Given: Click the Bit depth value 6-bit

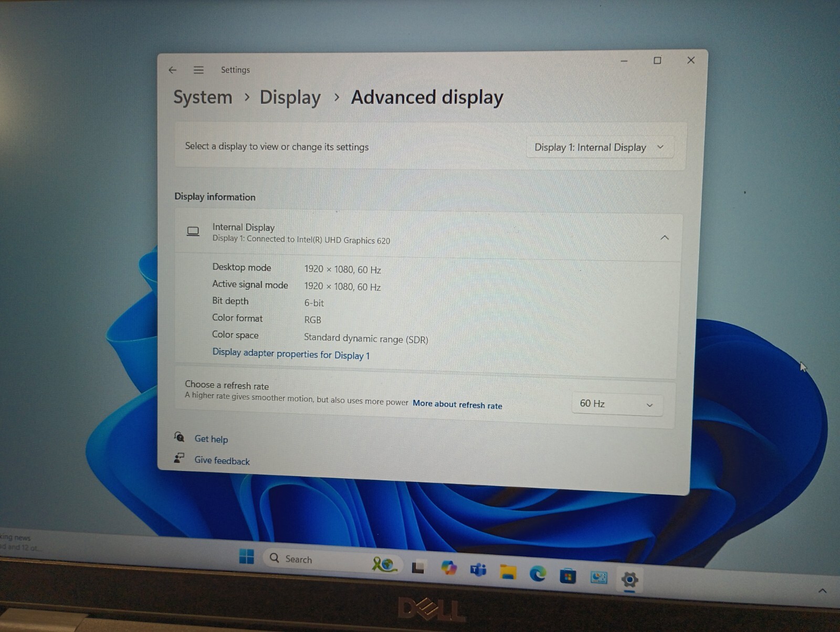Looking at the screenshot, I should click(314, 303).
